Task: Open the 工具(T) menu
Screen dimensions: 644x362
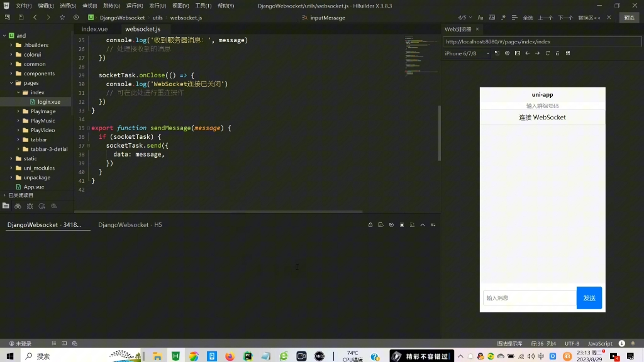Action: coord(203,6)
